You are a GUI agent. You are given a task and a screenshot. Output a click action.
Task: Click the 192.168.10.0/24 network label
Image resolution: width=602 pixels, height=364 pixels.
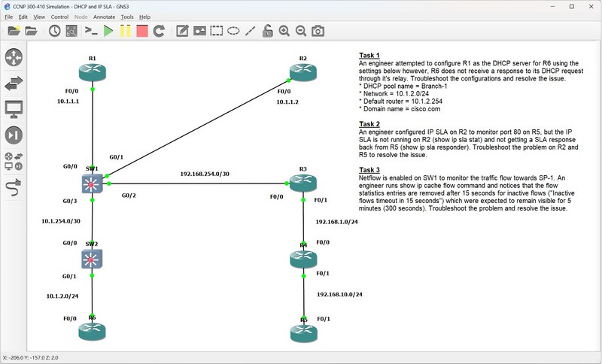tap(339, 294)
